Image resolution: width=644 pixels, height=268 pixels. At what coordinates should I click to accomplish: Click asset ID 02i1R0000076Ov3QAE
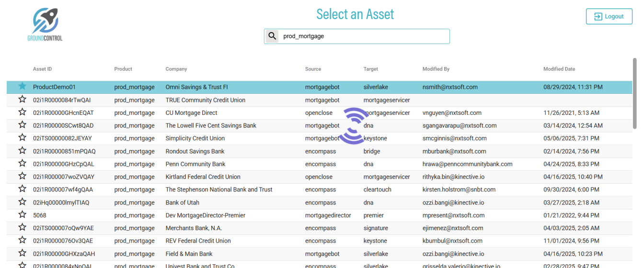point(63,241)
